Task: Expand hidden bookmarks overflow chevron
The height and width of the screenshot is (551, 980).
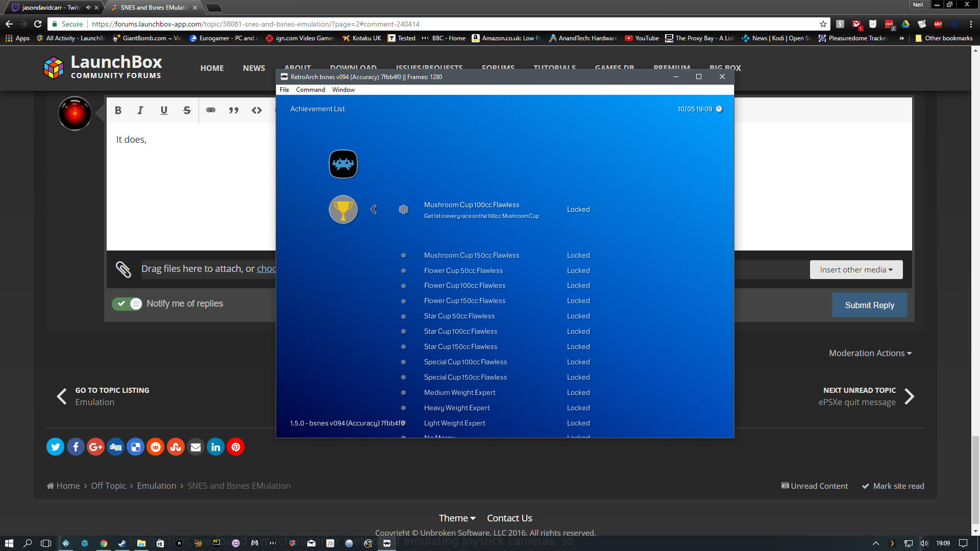Action: pos(902,38)
